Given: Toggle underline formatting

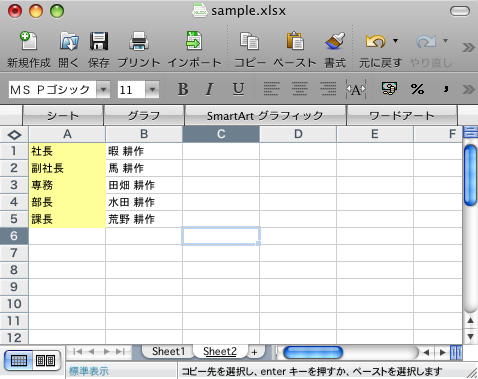Looking at the screenshot, I should click(238, 89).
